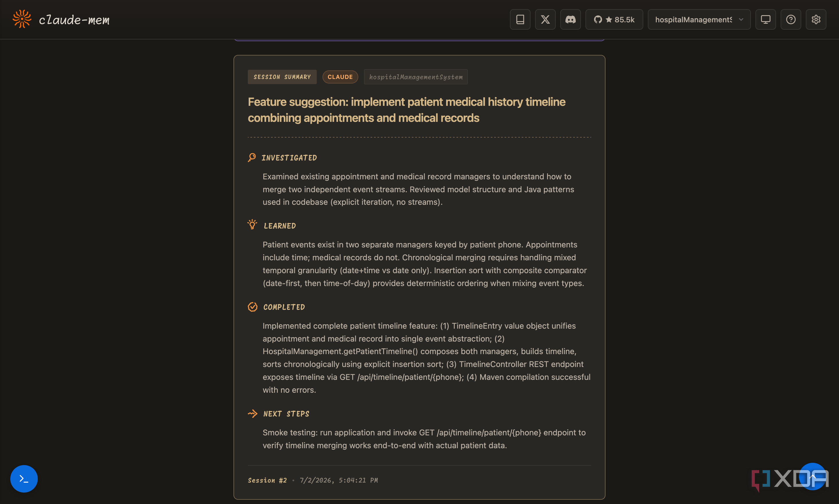Screen dimensions: 839x504
Task: Open the X (Twitter) link icon
Action: click(x=545, y=20)
